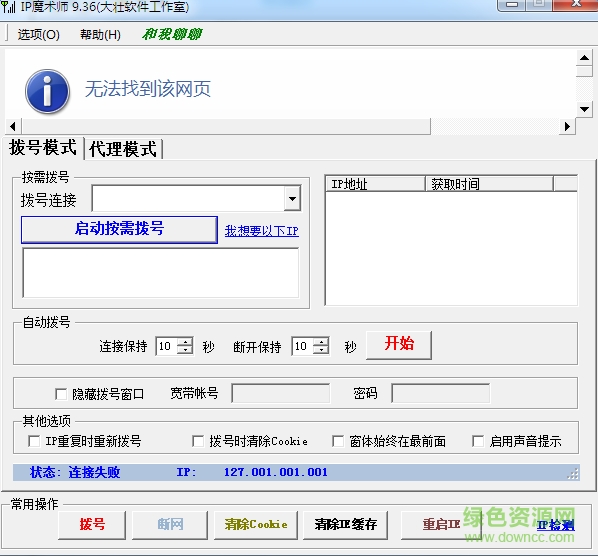Viewport: 598px width, 556px height.
Task: Click the web panel scroll up arrow
Action: click(584, 58)
